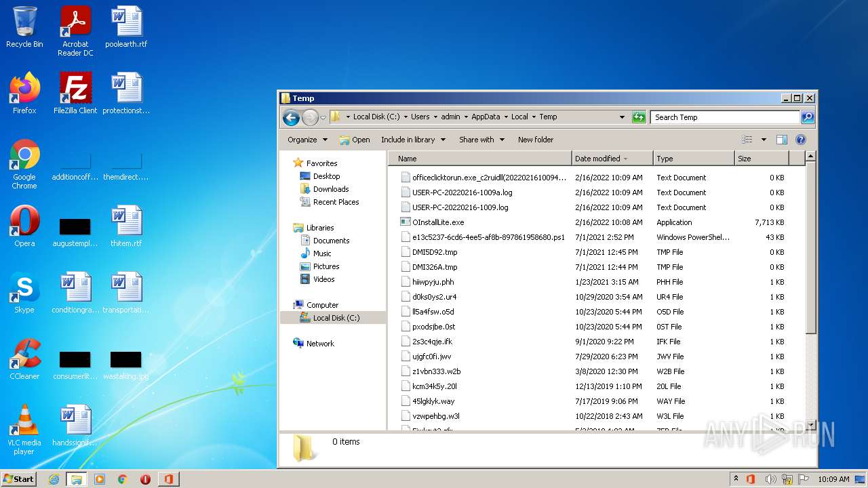Sort by the Size column header
Viewport: 868px width, 488px height.
762,159
